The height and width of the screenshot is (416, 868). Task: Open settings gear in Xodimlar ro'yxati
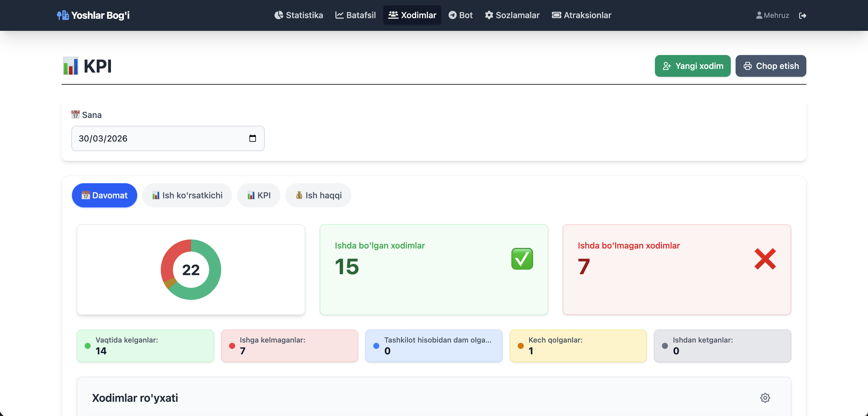pyautogui.click(x=765, y=398)
